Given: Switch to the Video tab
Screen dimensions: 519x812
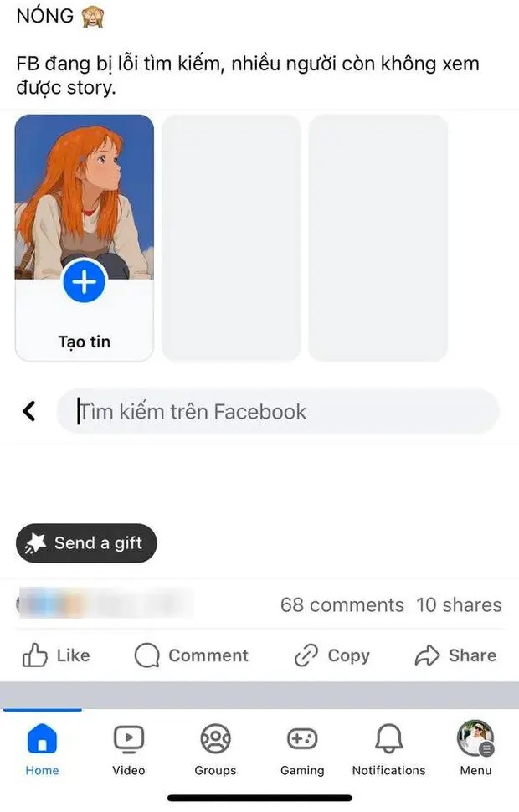Looking at the screenshot, I should (129, 748).
